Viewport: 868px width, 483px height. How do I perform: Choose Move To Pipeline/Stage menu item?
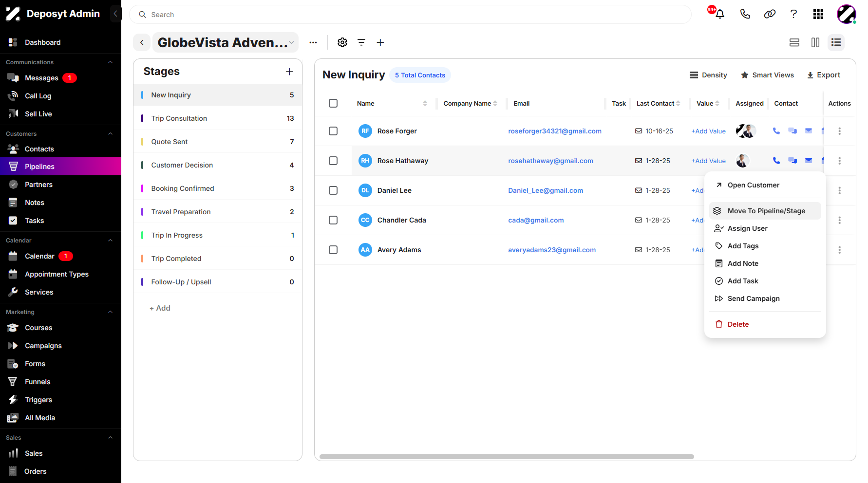click(x=765, y=211)
